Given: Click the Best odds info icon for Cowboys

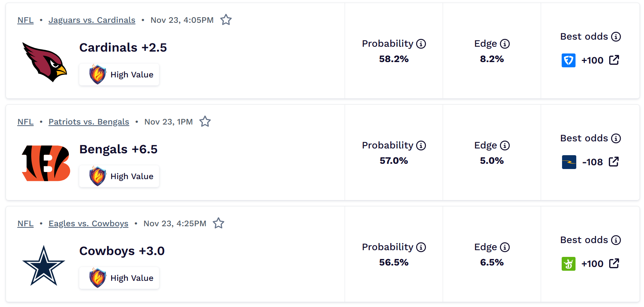Looking at the screenshot, I should 616,240.
